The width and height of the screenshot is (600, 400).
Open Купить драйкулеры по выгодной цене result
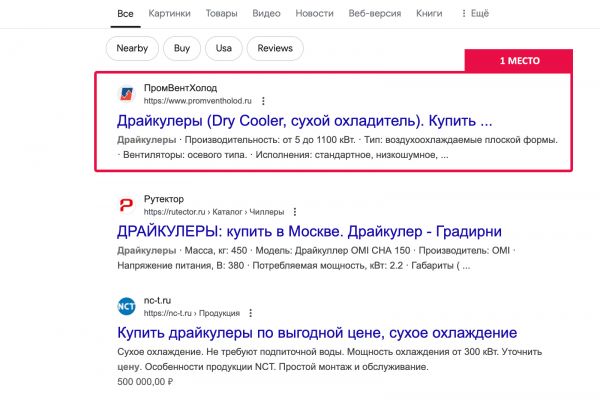[317, 333]
